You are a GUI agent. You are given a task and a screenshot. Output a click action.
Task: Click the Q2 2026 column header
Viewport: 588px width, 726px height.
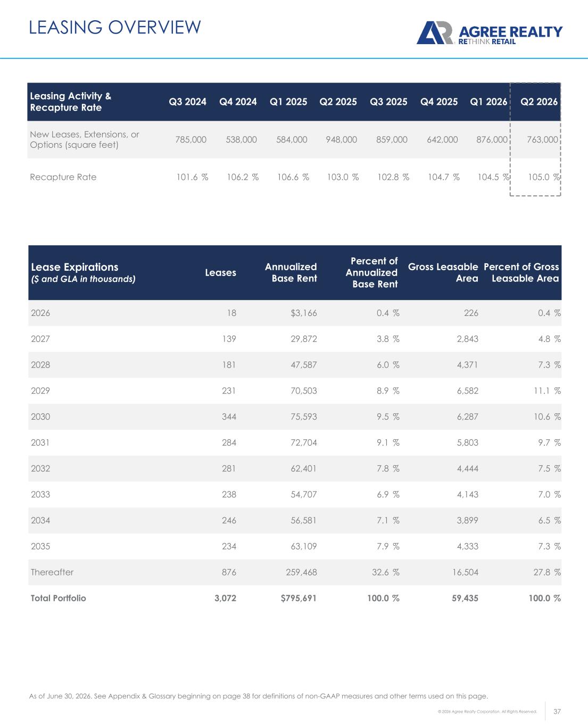539,102
